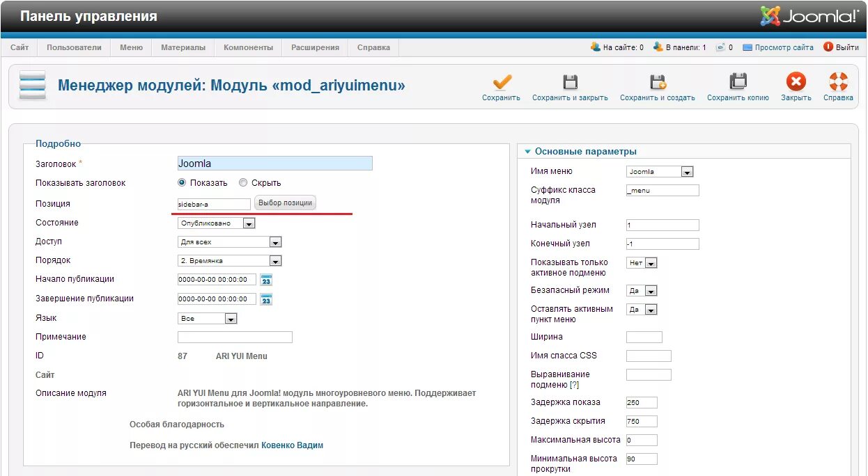This screenshot has width=868, height=476.
Task: Open the Меню menu item
Action: point(131,47)
